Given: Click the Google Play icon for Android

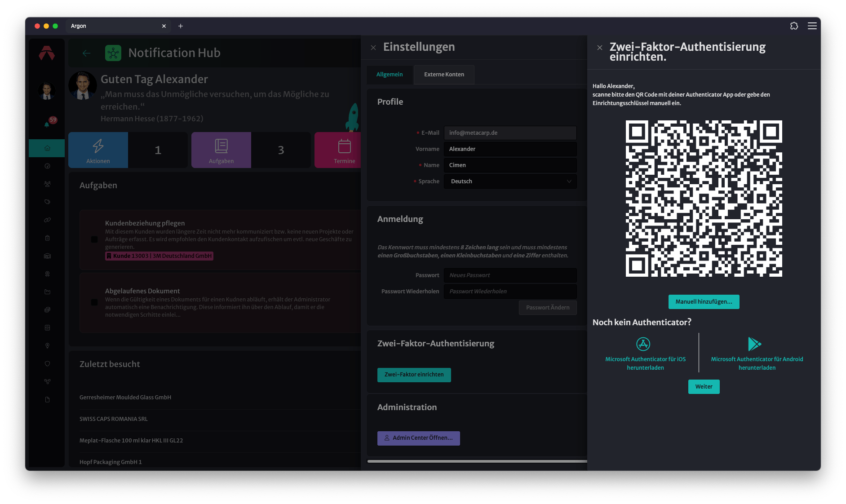Looking at the screenshot, I should tap(754, 344).
